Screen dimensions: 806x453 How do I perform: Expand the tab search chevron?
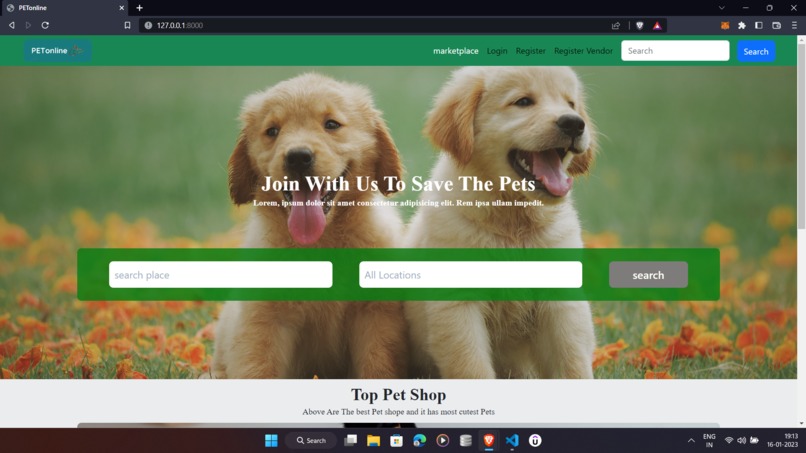[722, 8]
